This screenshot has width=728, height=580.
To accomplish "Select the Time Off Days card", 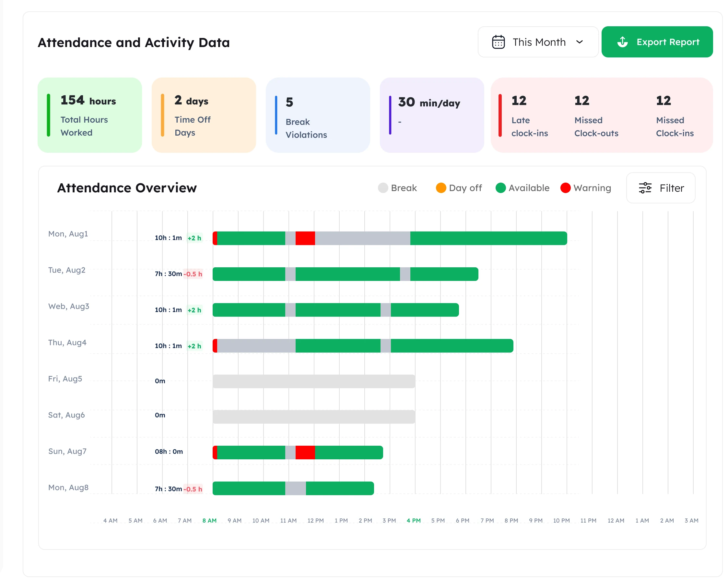I will [x=204, y=115].
